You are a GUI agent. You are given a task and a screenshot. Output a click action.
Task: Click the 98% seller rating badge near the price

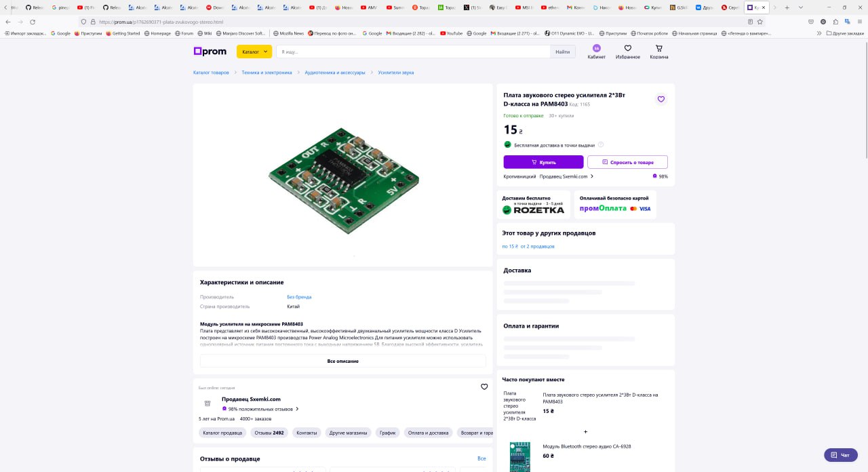click(x=660, y=176)
